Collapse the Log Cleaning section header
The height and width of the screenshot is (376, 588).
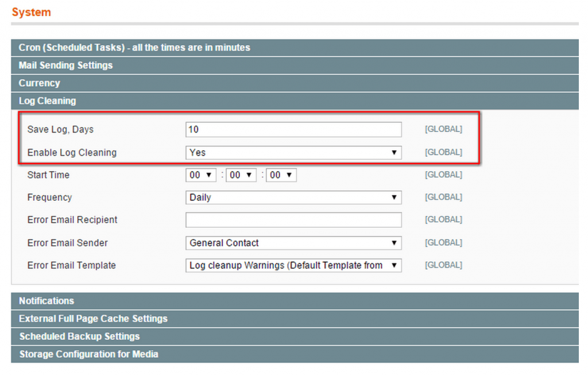click(x=47, y=101)
